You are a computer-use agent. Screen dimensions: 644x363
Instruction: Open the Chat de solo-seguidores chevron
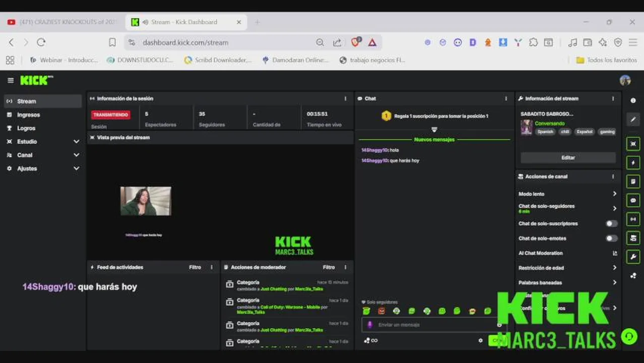tap(614, 208)
